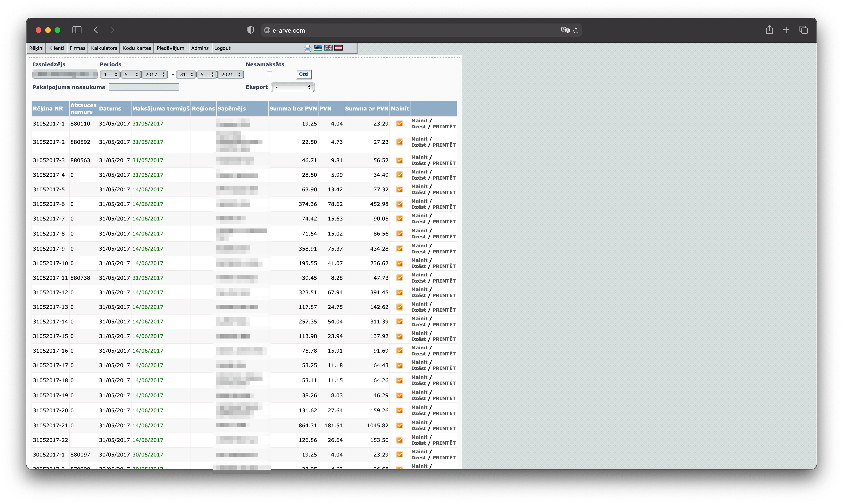Click PRINTĒT link for invoice 31052017-3
Screen dimensions: 843x504
444,163
